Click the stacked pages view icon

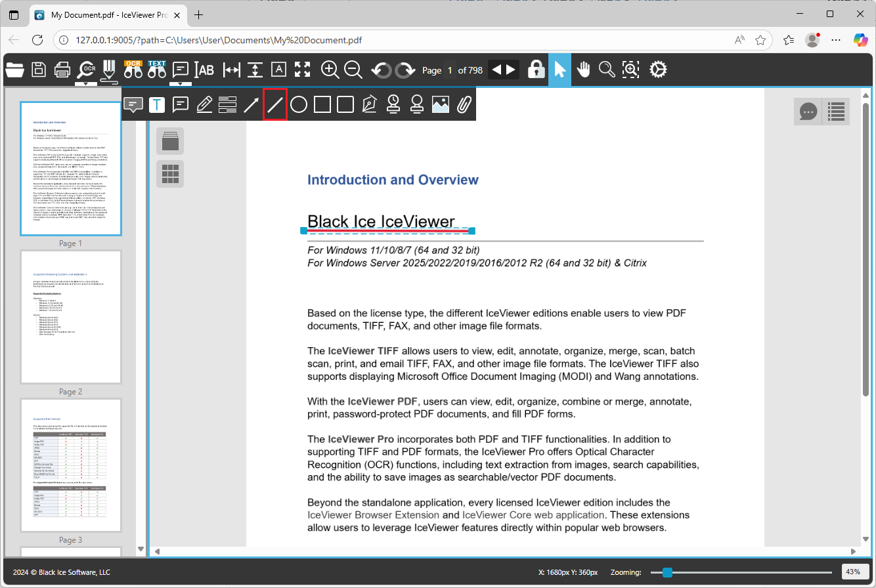(x=170, y=140)
